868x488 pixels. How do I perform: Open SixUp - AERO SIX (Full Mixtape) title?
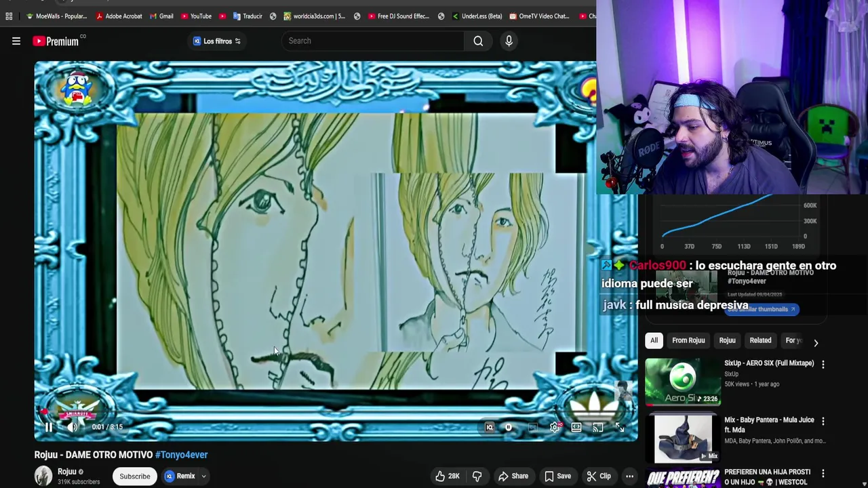point(769,363)
